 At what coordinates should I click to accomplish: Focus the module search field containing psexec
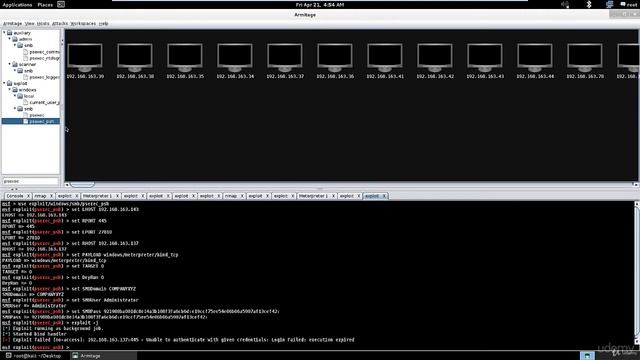pos(30,181)
